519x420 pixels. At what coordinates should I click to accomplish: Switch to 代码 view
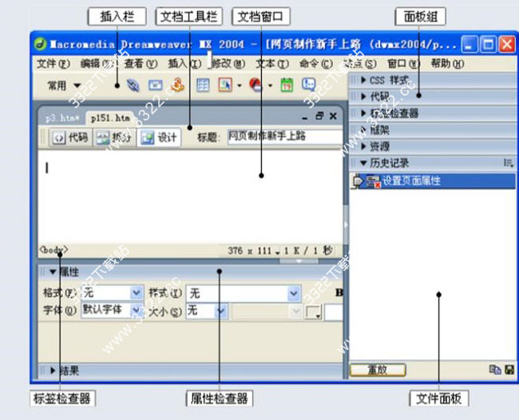pos(69,137)
